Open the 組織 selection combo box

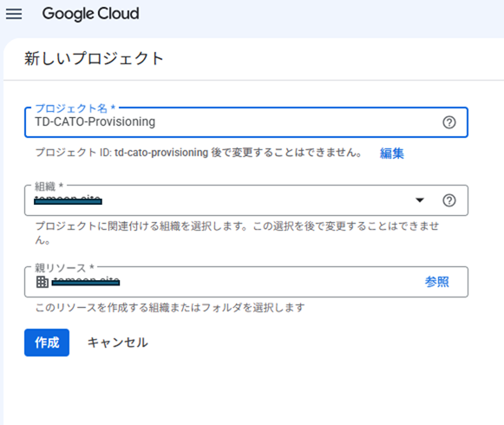[x=246, y=200]
